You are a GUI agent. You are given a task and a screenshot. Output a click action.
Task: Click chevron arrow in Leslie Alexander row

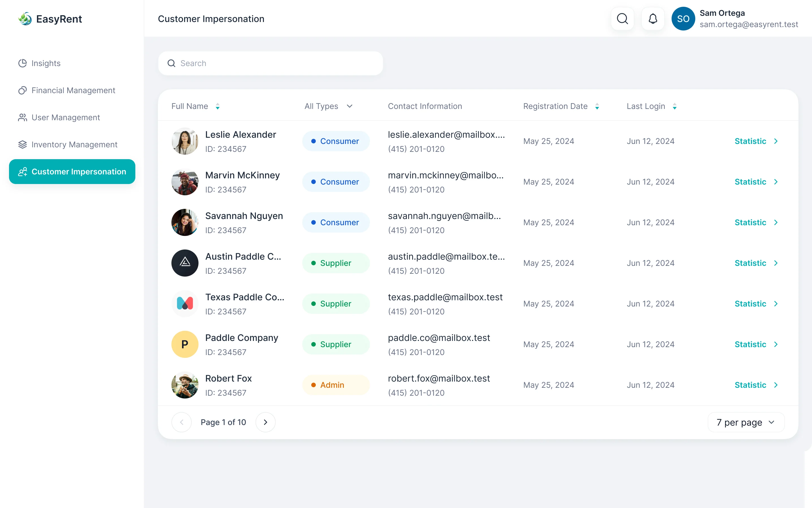776,141
